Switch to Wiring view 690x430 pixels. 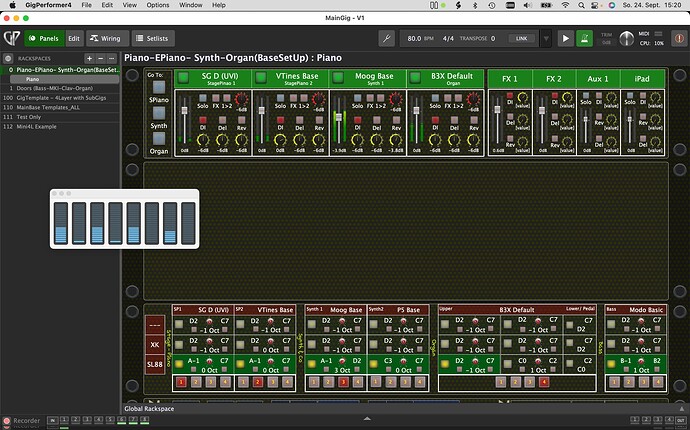[x=107, y=38]
